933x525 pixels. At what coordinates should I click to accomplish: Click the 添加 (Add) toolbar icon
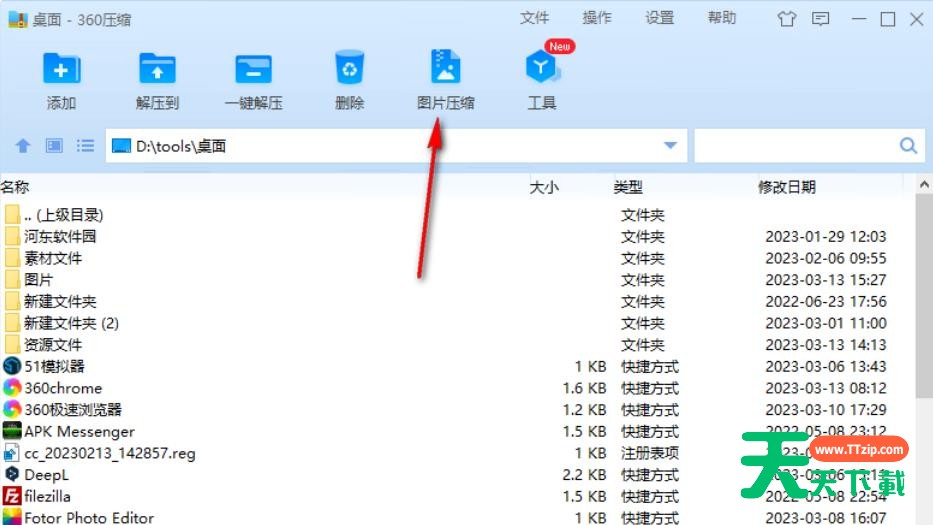61,69
